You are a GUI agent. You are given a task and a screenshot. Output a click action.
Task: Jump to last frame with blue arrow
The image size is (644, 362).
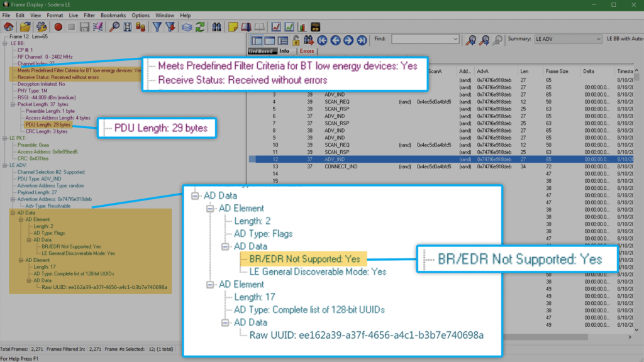click(x=362, y=40)
